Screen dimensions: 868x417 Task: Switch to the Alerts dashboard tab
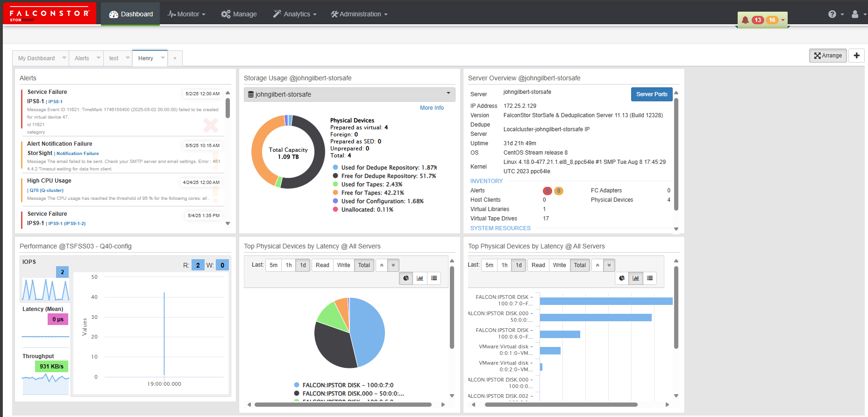click(x=82, y=58)
